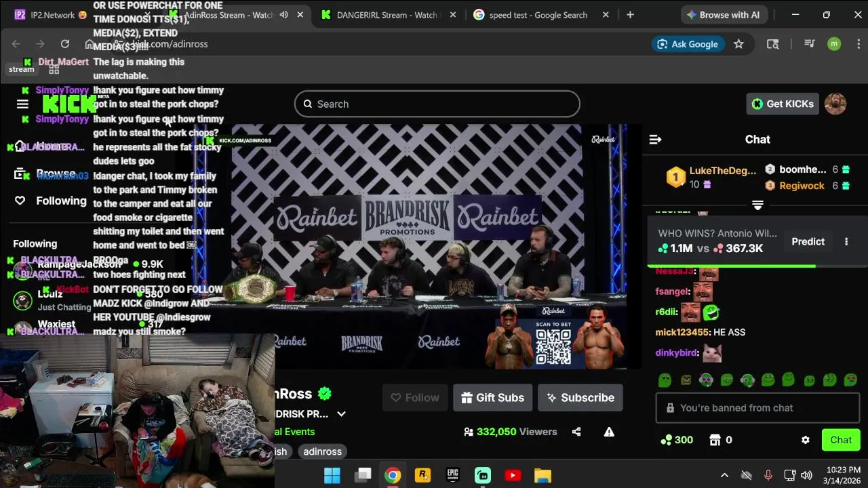Click the 'WHO WINS? Antonio Wil...' prediction title
This screenshot has height=488, width=868.
(x=717, y=233)
